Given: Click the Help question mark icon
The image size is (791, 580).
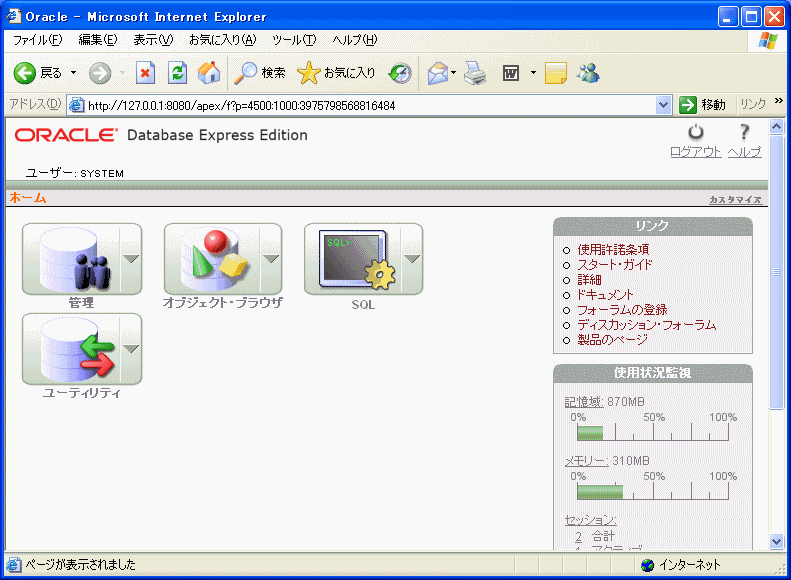Looking at the screenshot, I should coord(744,132).
